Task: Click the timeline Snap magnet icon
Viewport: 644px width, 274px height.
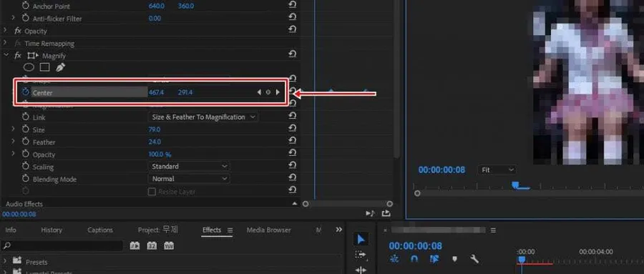Action: coord(414,259)
